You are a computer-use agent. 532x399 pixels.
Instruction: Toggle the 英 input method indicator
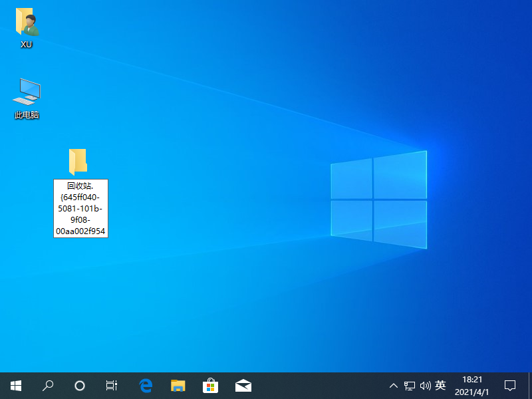(x=440, y=385)
